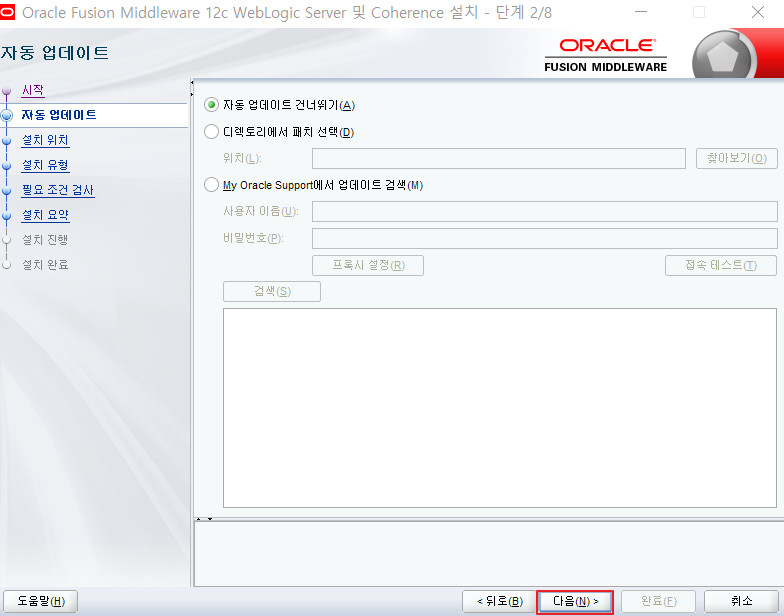Click the message pane collapse arrows
Image resolution: width=784 pixels, height=616 pixels.
204,519
